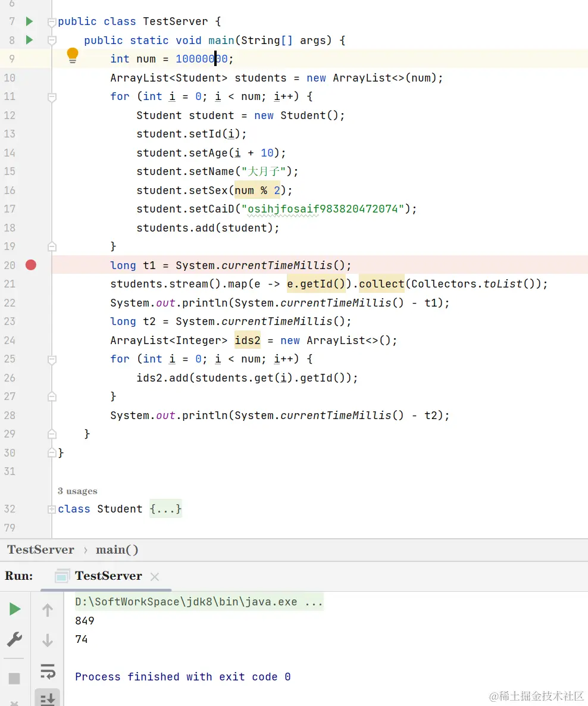Rerun TestServer in the Run panel
588x706 pixels.
15,609
